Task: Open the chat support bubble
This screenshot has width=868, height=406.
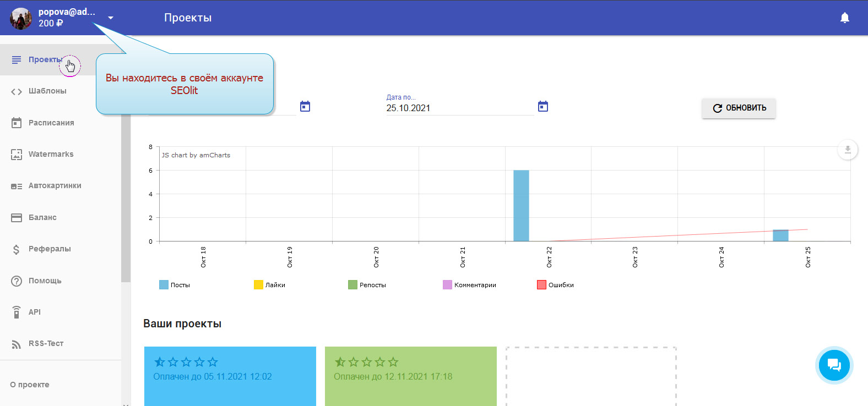Action: [x=834, y=365]
